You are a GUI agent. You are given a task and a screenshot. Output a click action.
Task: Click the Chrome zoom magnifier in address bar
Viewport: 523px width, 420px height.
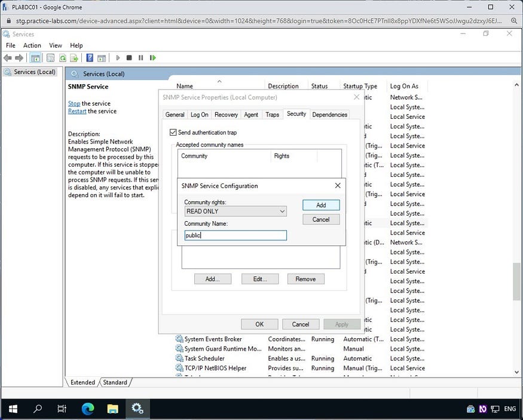514,21
